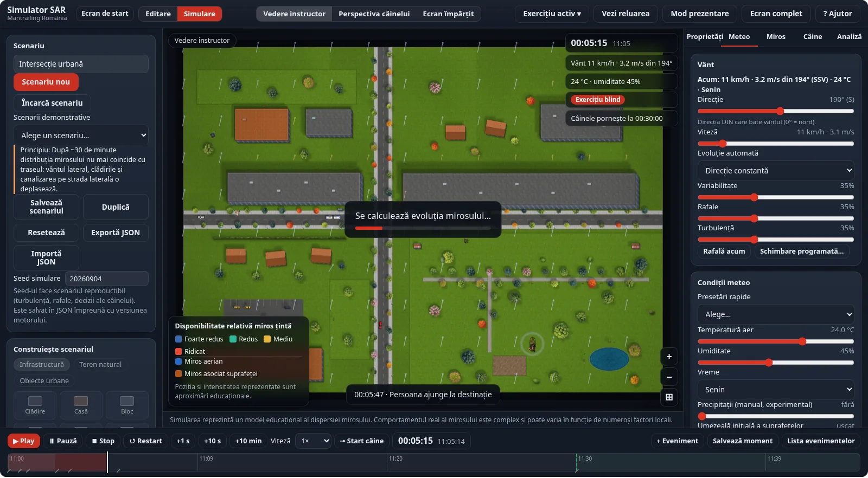Advance simulation by +1 s
The width and height of the screenshot is (868, 478).
point(183,441)
